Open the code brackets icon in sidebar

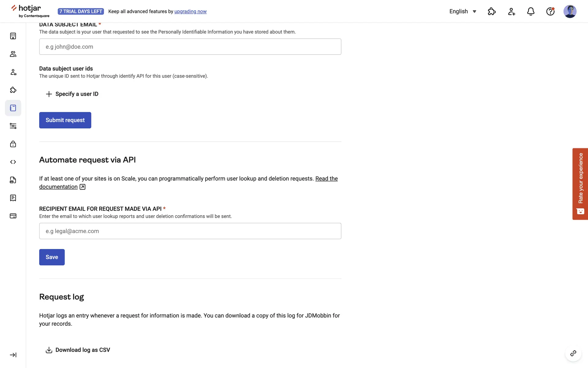tap(13, 162)
